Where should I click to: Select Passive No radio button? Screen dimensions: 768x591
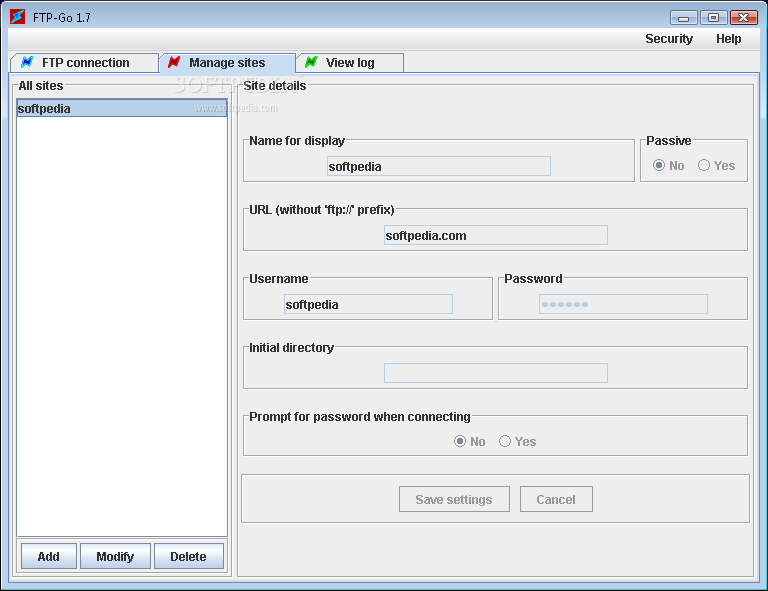tap(659, 165)
